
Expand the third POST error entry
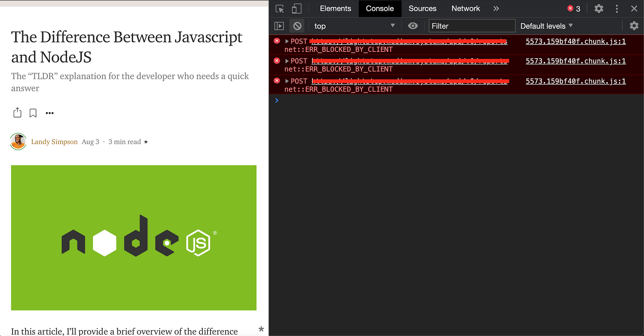tap(287, 81)
